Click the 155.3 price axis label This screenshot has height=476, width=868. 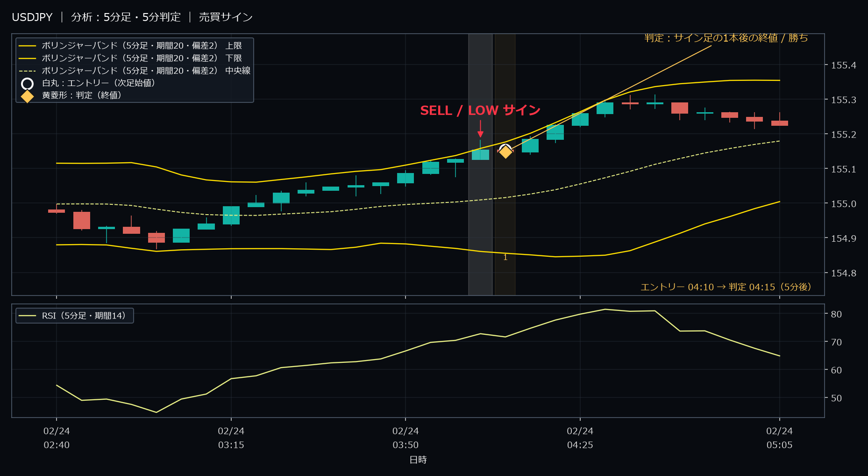(x=844, y=100)
